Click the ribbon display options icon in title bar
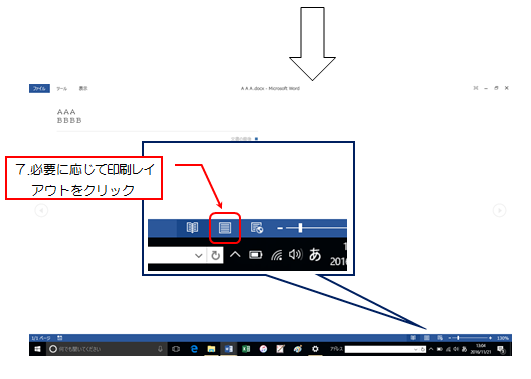531x379 pixels. tap(476, 88)
